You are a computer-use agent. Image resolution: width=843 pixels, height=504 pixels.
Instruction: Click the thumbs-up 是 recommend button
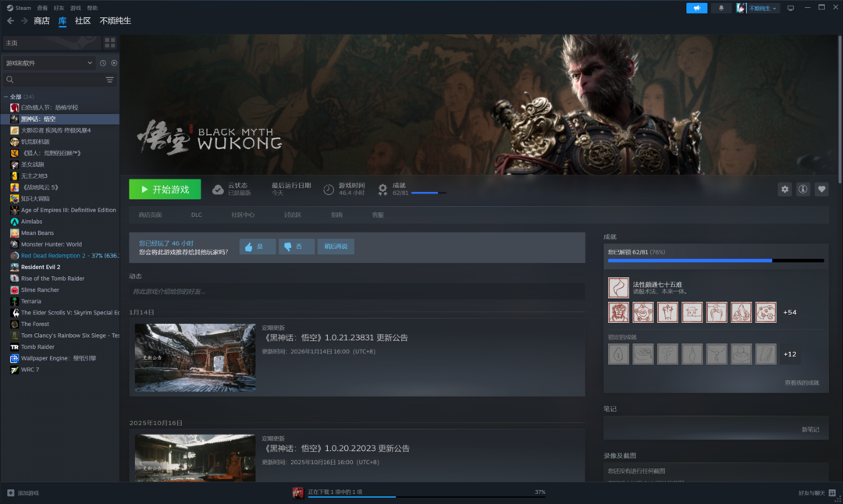(x=256, y=247)
